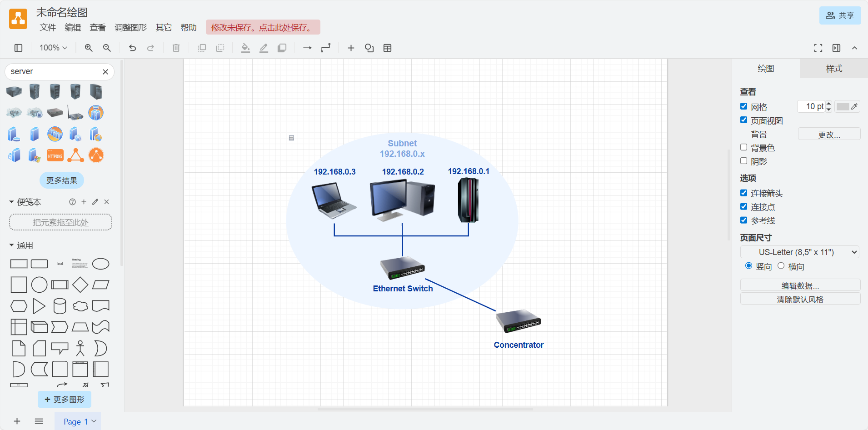Open the line color pencil tool
The image size is (868, 430).
[x=264, y=48]
